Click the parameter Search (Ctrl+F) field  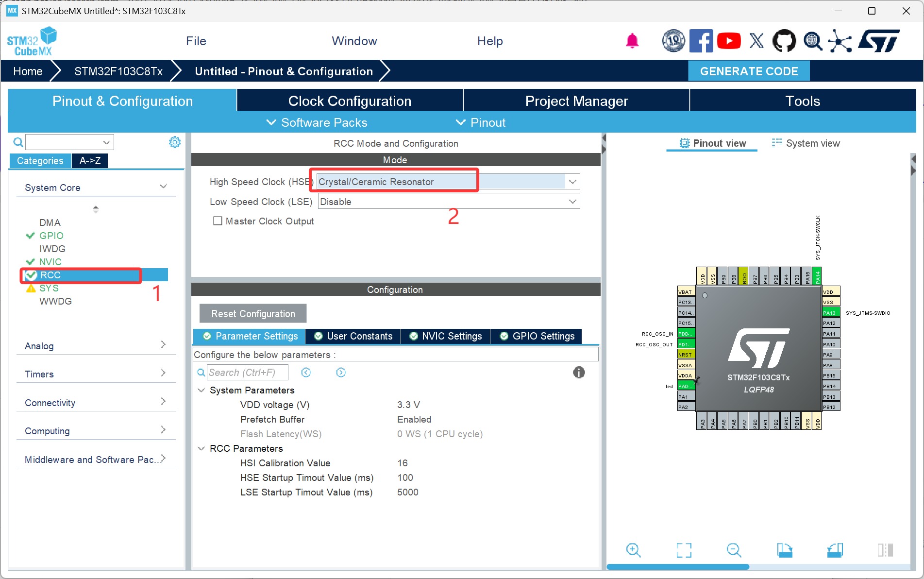tap(247, 373)
